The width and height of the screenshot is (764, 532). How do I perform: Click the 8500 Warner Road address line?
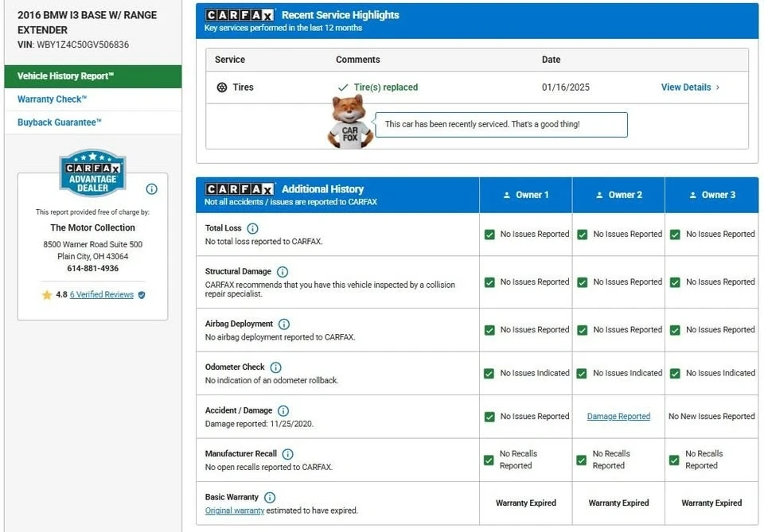tap(92, 244)
